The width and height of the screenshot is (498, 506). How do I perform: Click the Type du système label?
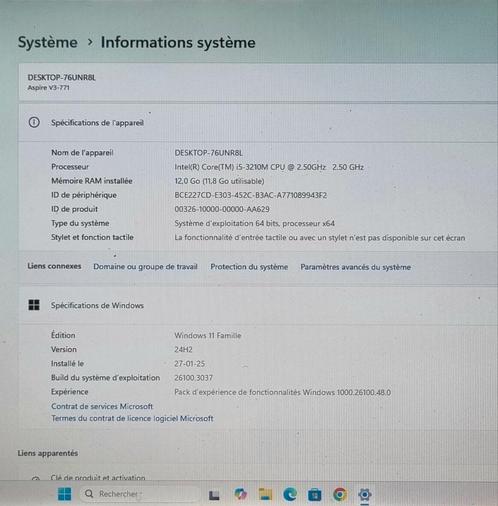pos(80,223)
